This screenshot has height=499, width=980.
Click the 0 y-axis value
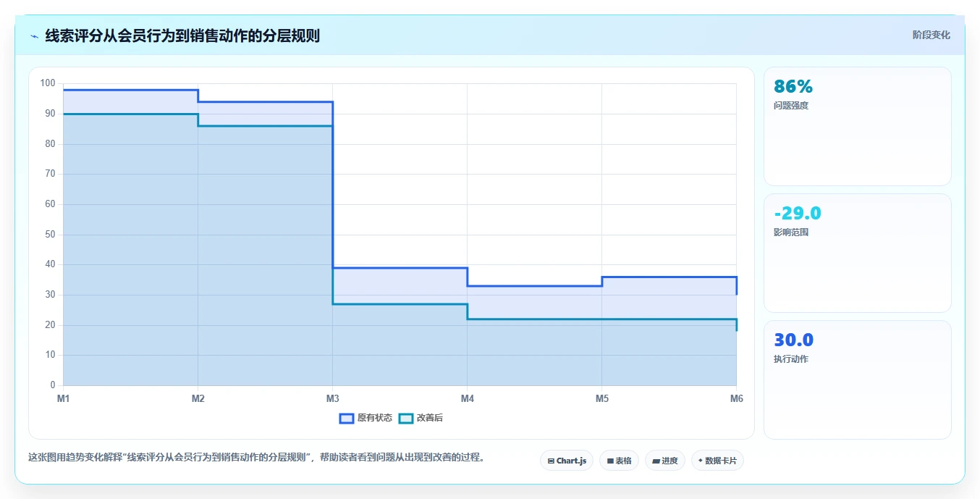click(x=53, y=385)
